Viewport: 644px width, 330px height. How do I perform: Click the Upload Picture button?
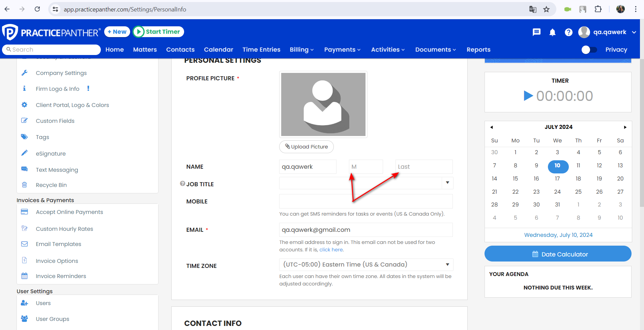(306, 147)
